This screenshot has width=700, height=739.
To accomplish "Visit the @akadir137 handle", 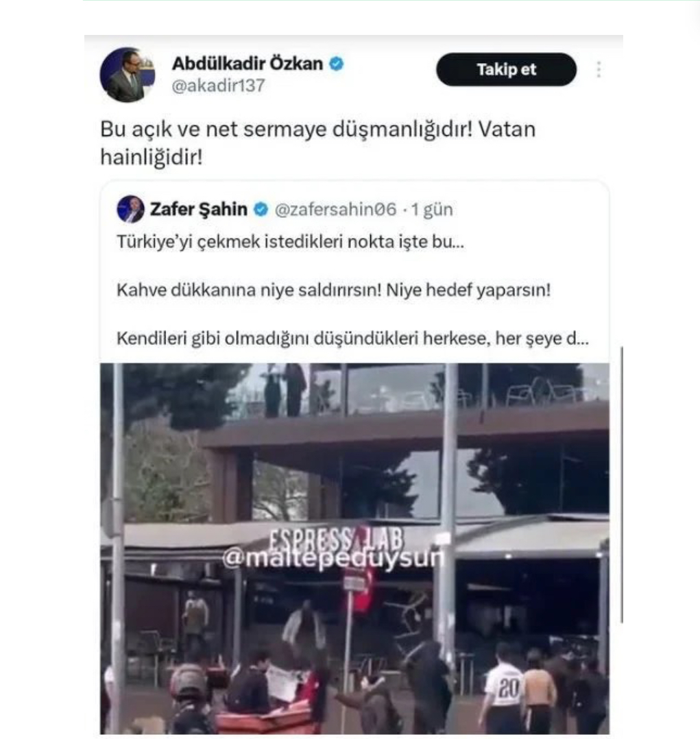I will 218,86.
